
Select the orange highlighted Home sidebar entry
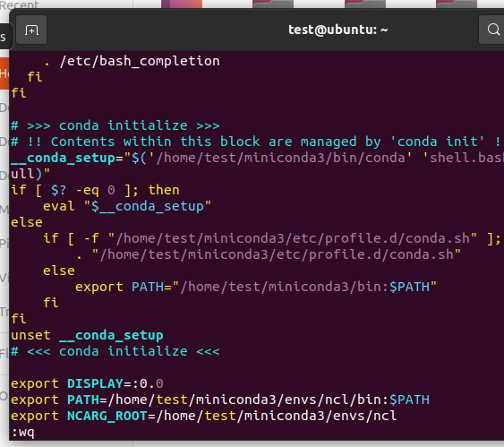pyautogui.click(x=4, y=73)
